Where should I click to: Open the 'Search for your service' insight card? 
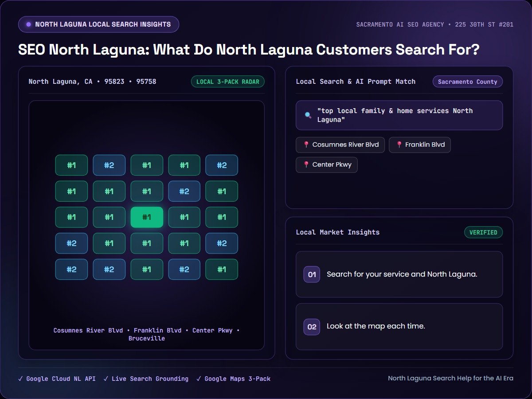(x=399, y=274)
